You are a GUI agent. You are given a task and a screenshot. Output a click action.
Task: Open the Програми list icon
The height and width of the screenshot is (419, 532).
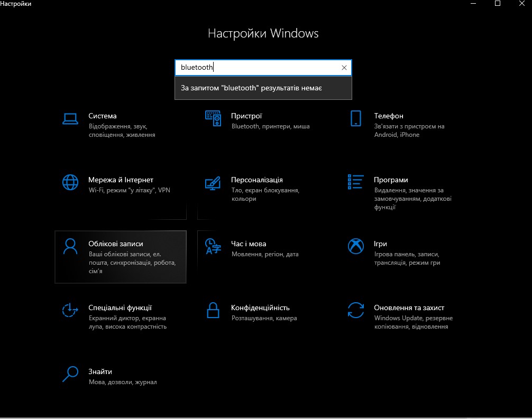click(355, 182)
